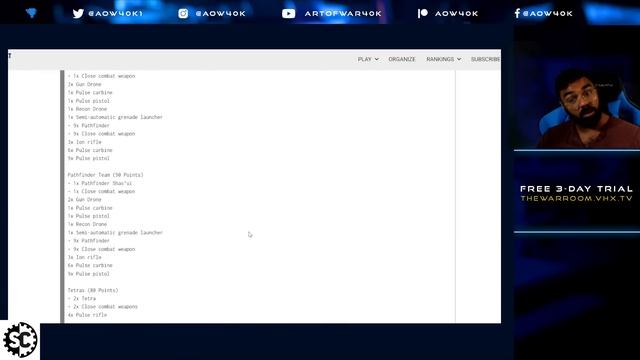Select the "1x Pathfinder Shas'ui" line

coord(100,183)
